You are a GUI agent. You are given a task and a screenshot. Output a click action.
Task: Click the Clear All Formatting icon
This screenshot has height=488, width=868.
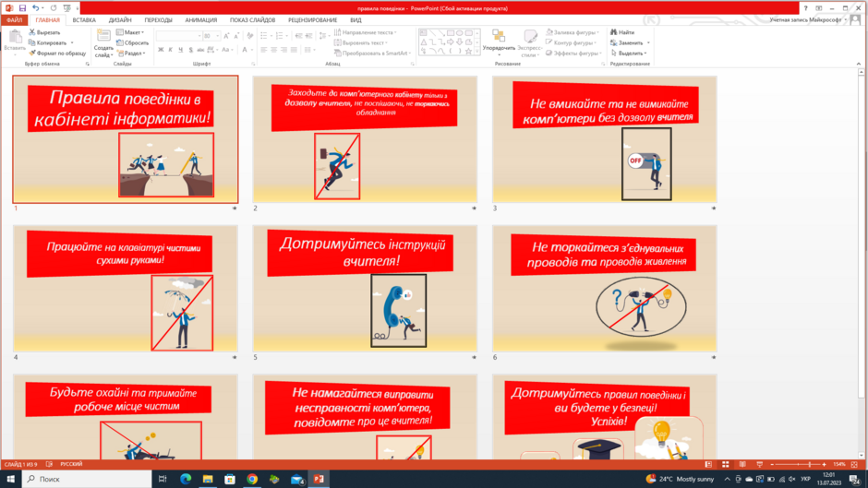(250, 36)
